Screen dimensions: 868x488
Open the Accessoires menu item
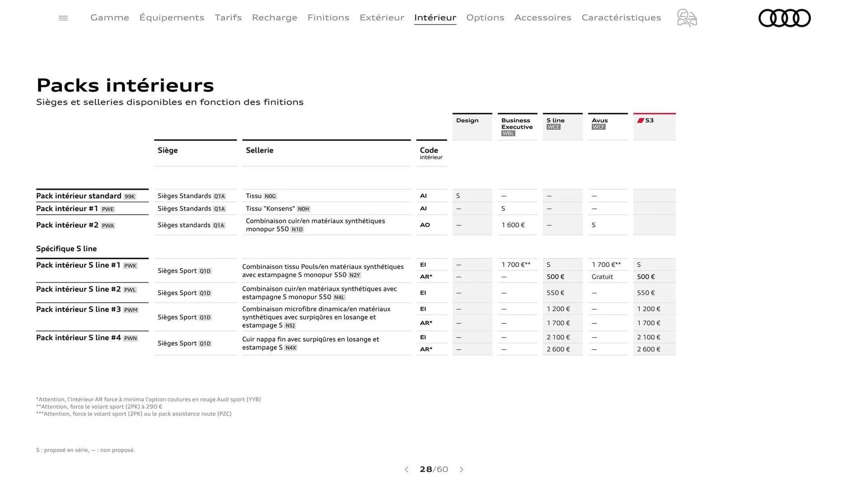[x=542, y=18]
